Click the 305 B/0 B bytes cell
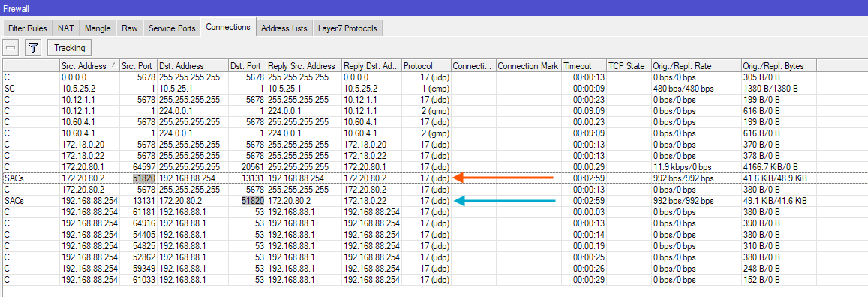The image size is (868, 297). 779,77
